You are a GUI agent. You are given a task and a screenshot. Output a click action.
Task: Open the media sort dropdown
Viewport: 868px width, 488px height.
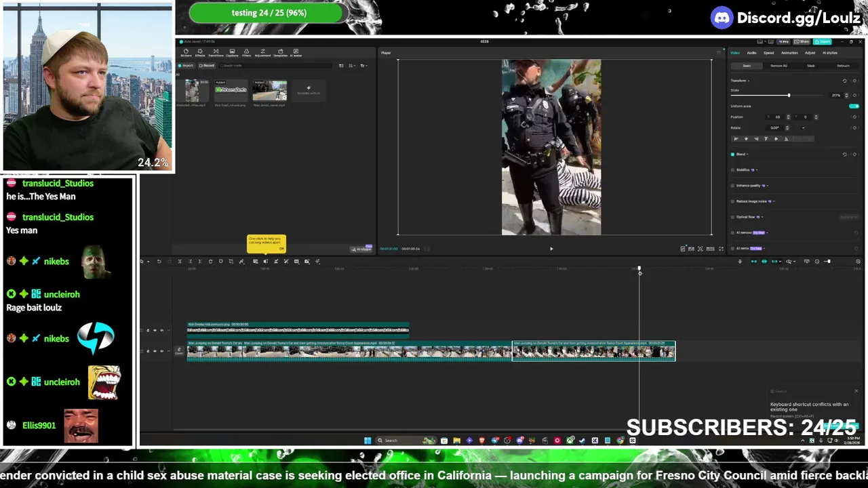(x=352, y=66)
